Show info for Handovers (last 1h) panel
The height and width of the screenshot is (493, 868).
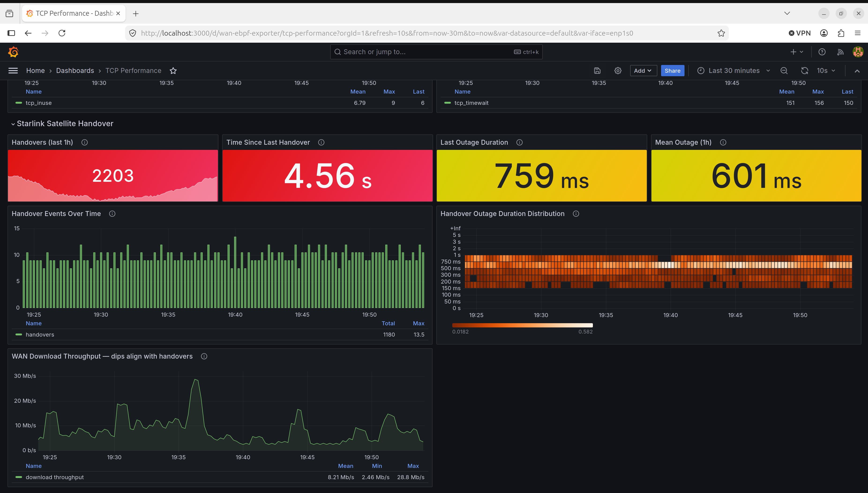pos(85,143)
